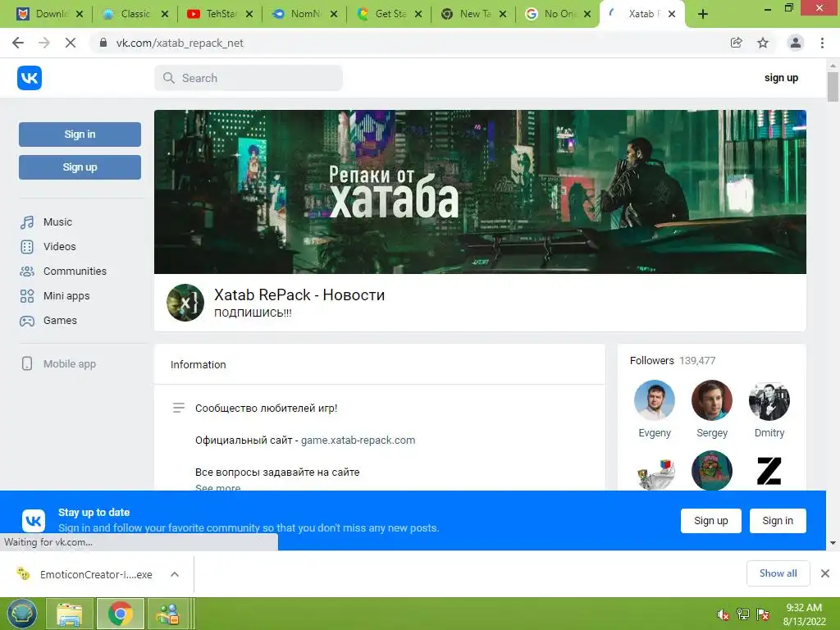840x630 pixels.
Task: Click Sign in in the blue banner
Action: (778, 521)
